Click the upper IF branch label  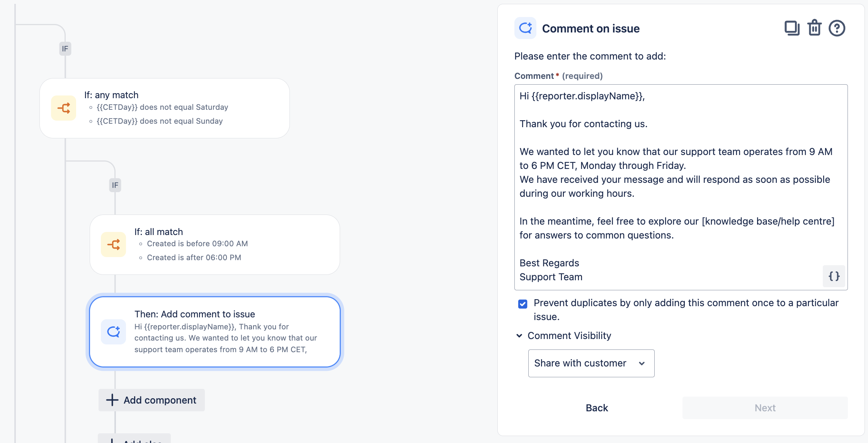pyautogui.click(x=65, y=49)
